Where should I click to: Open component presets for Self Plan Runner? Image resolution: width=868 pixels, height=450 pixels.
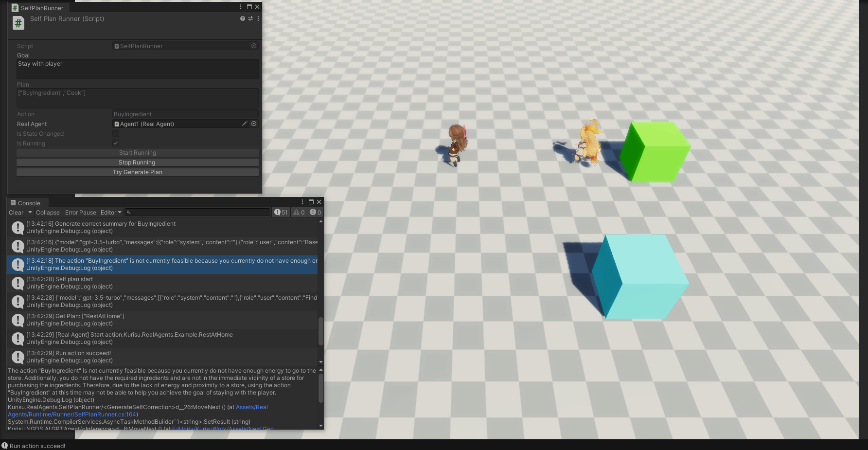tap(250, 18)
